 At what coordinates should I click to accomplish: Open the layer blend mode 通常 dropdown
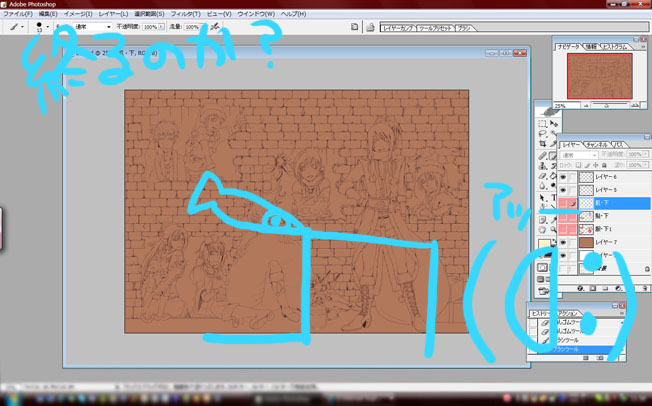coord(578,155)
